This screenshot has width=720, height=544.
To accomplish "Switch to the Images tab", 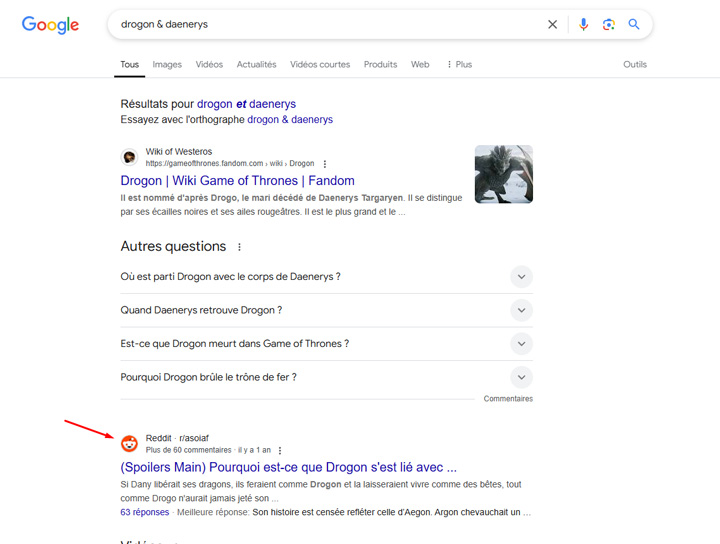I will click(167, 64).
